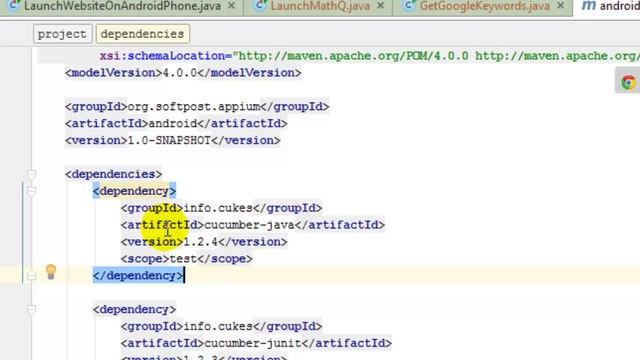Click the yellow intention light bulb

tap(51, 272)
